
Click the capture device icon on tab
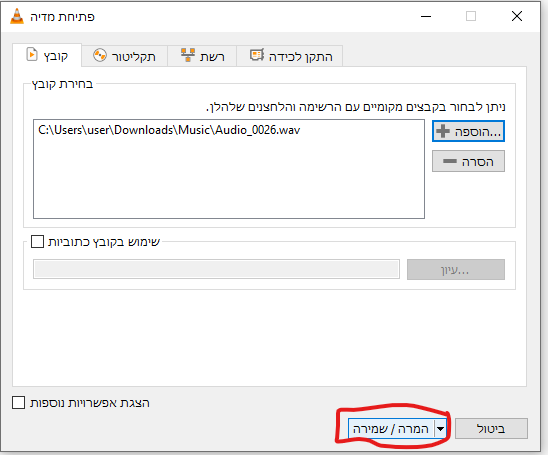coord(257,55)
